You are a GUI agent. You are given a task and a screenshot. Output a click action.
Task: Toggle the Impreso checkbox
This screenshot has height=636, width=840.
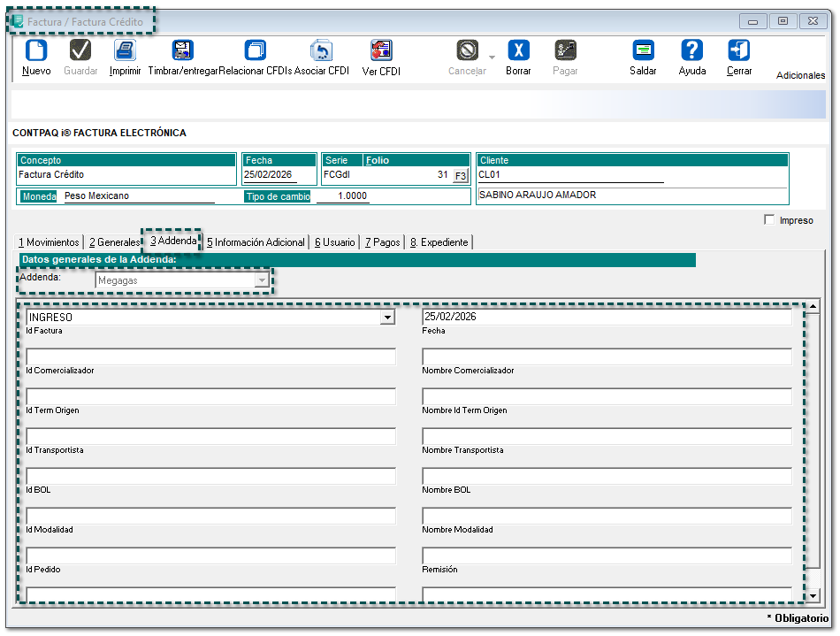769,220
